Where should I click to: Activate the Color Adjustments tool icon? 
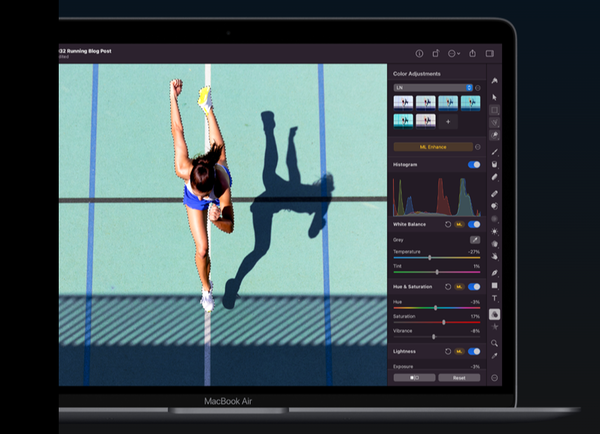click(x=494, y=314)
